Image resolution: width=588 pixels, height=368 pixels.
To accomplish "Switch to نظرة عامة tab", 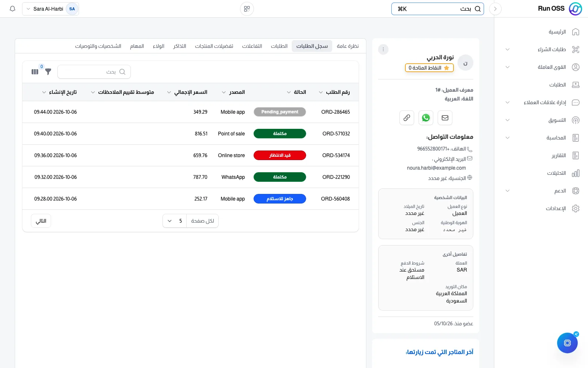I will click(348, 46).
